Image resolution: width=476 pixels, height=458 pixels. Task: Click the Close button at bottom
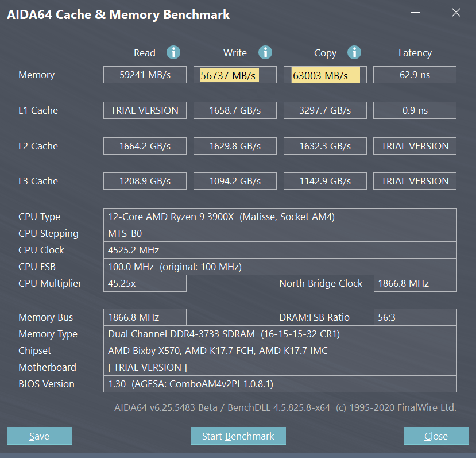[x=436, y=436]
